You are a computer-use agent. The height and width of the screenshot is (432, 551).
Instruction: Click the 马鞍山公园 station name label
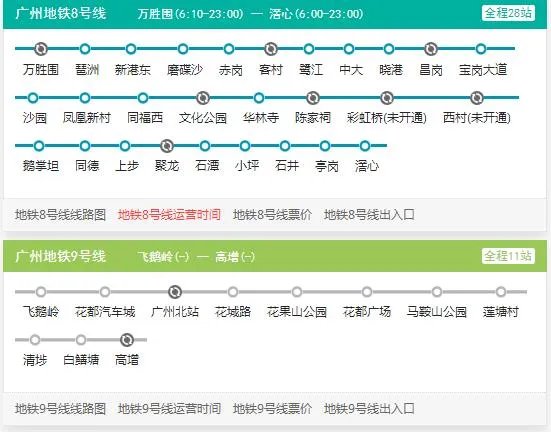pyautogui.click(x=437, y=312)
